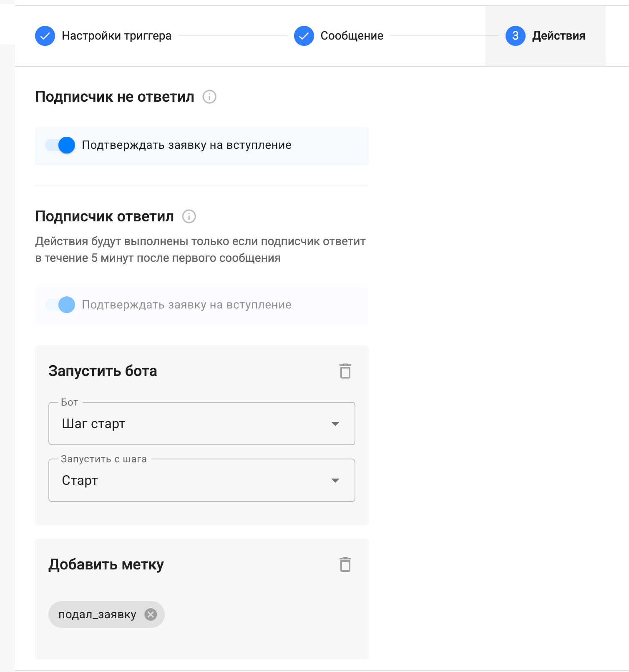The image size is (629, 672).
Task: Click the checkmark icon on "Настройки триггера" step
Action: pos(45,36)
